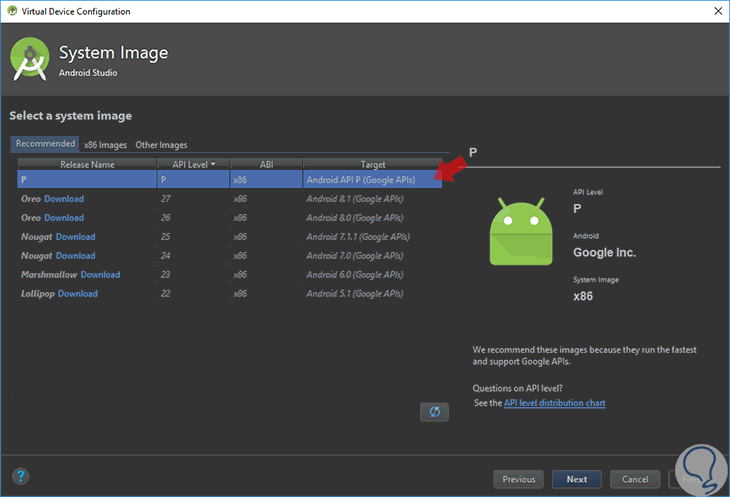Viewport: 730px width, 497px height.
Task: Select the Android 8.1 (Google APIs) row
Action: tap(230, 199)
